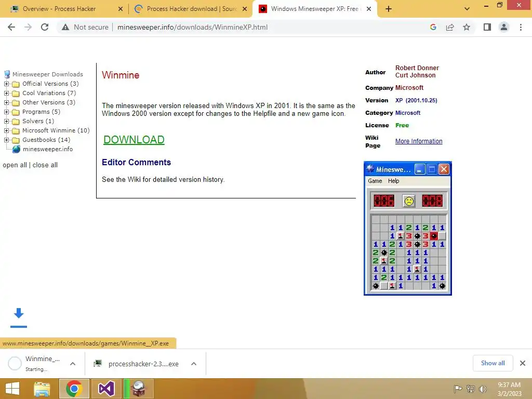Viewport: 532px width, 399px height.
Task: Open the volume control tray icon
Action: pos(483,389)
